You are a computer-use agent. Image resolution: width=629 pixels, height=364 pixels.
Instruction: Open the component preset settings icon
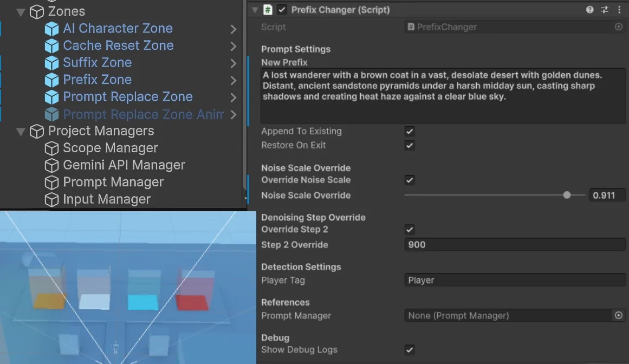point(605,10)
